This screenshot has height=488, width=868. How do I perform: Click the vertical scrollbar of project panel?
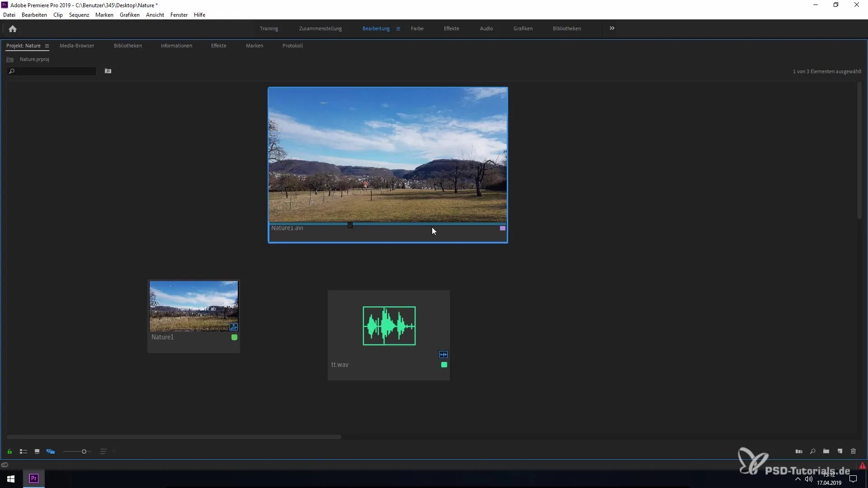click(859, 150)
